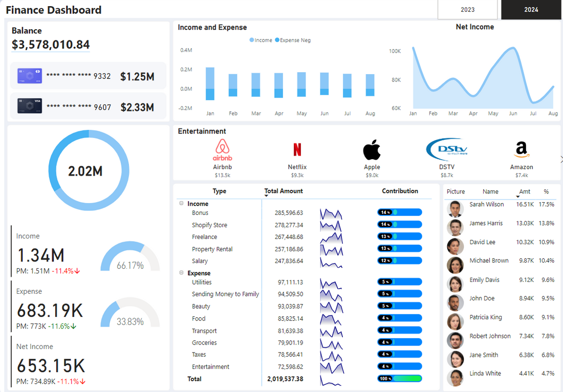Toggle the Expense Neg legend item
Screen dimensions: 563x392
click(293, 40)
